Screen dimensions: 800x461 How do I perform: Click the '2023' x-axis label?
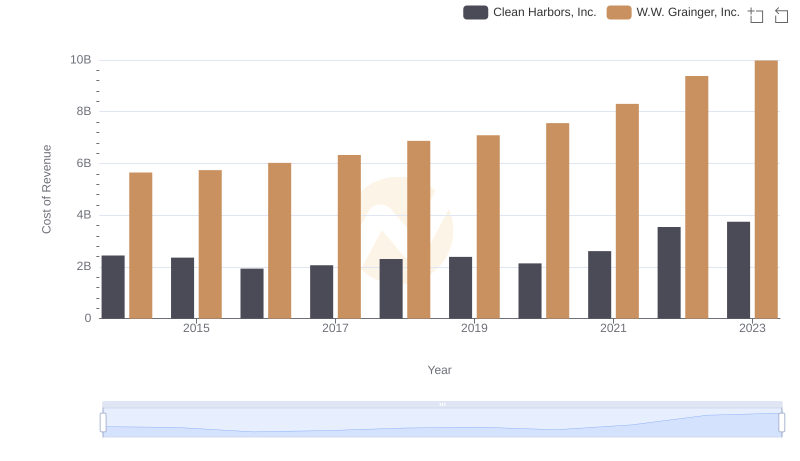(x=753, y=328)
